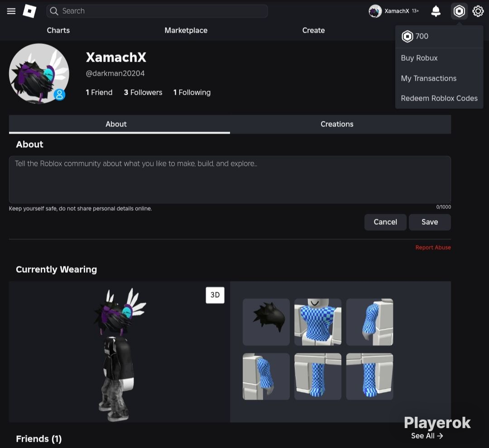Open the Create page
The image size is (489, 448).
pyautogui.click(x=313, y=30)
